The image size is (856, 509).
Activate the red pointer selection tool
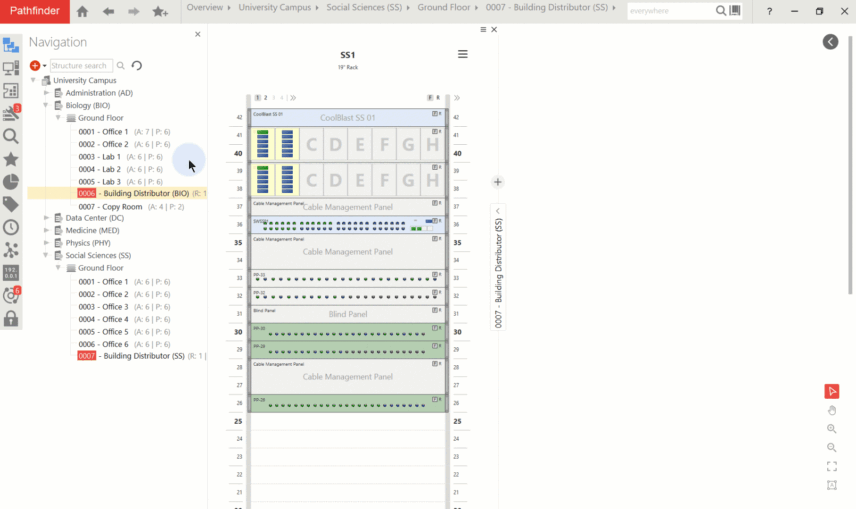click(831, 391)
